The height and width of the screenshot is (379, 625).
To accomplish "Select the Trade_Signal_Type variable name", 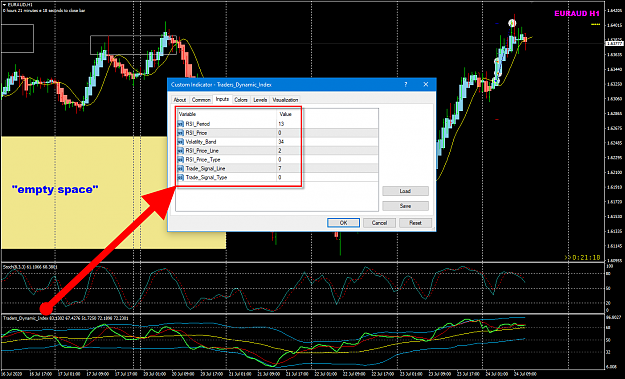I will coord(206,177).
